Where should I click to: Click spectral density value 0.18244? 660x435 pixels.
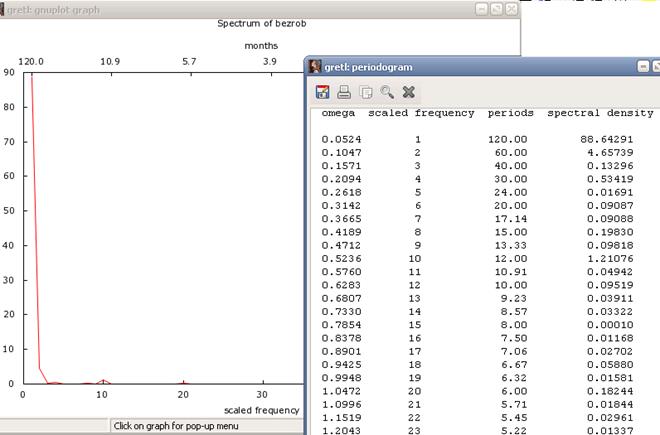pyautogui.click(x=610, y=391)
